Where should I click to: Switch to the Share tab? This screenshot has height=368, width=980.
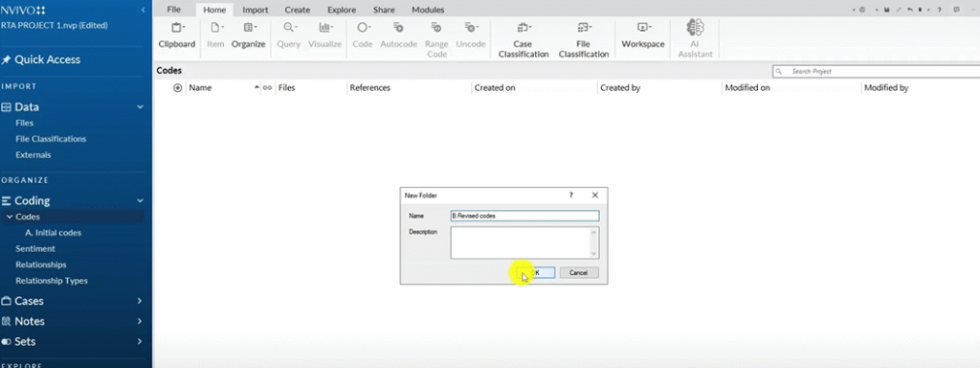click(384, 10)
